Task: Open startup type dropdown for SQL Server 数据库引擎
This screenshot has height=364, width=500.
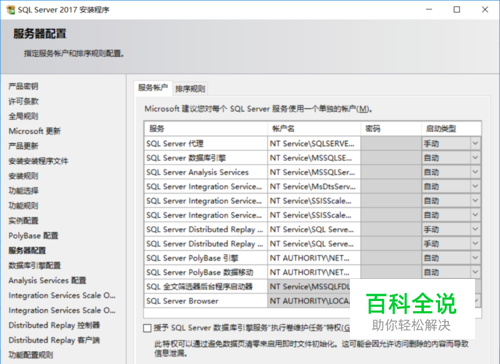Action: [x=475, y=158]
